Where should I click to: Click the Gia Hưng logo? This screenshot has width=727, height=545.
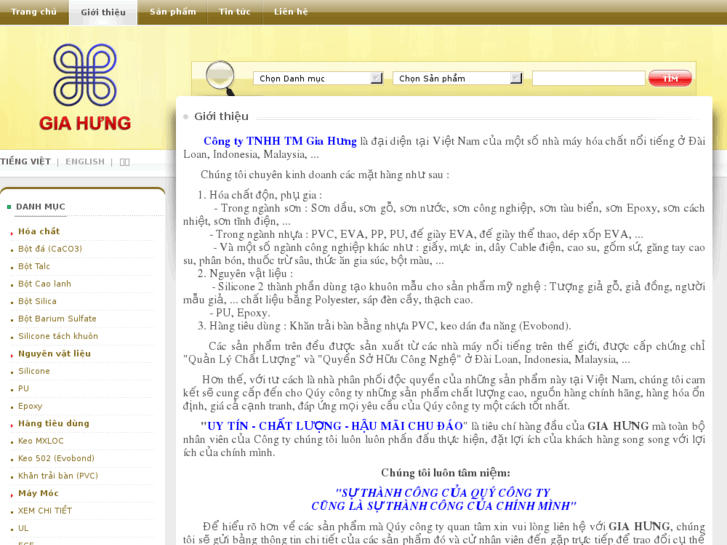coord(85,88)
